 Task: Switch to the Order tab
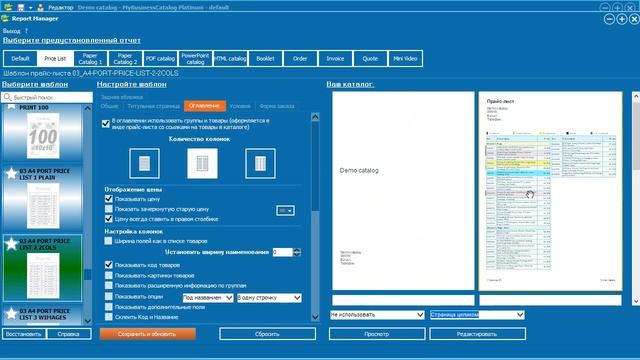pos(300,59)
